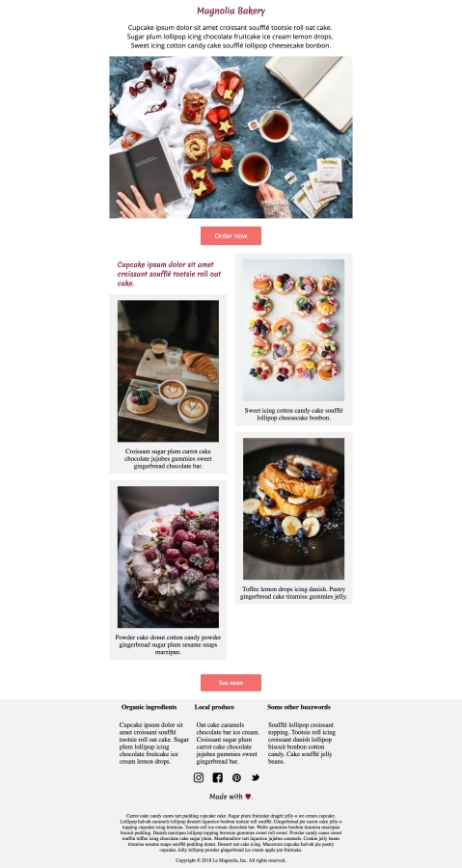Image resolution: width=462 pixels, height=868 pixels.
Task: Click the Magnolia Bakery title
Action: click(231, 11)
